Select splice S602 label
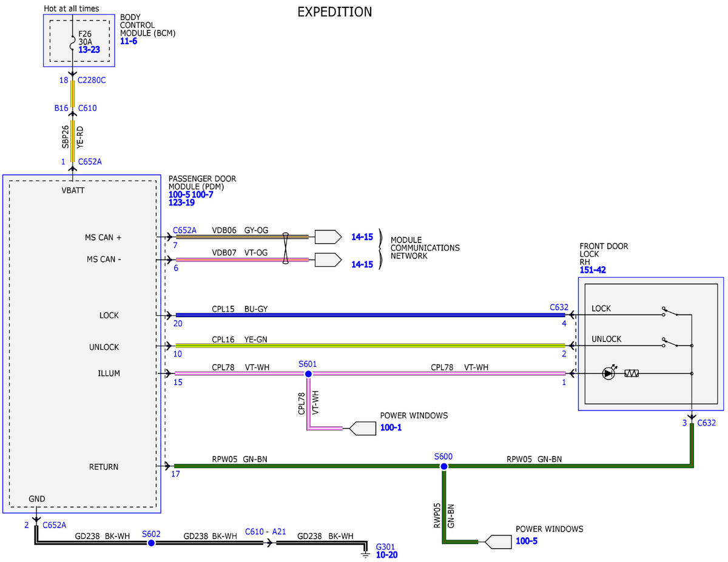This screenshot has height=562, width=728. coord(151,534)
